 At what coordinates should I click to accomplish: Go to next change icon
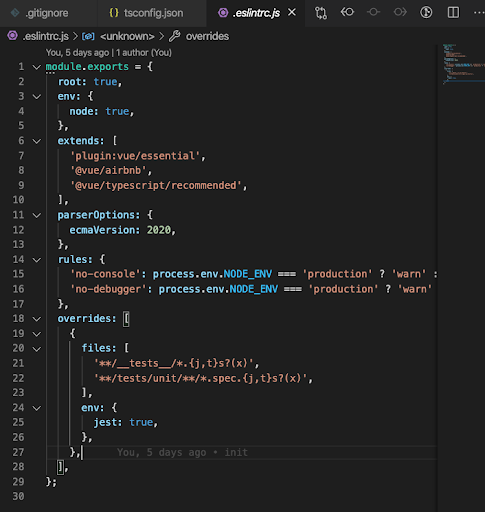pyautogui.click(x=400, y=12)
